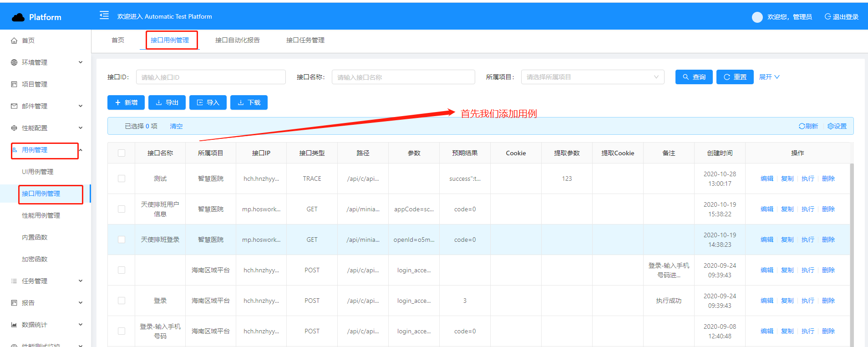Click the 数据统计 chart icon in sidebar
868x347 pixels.
click(14, 325)
